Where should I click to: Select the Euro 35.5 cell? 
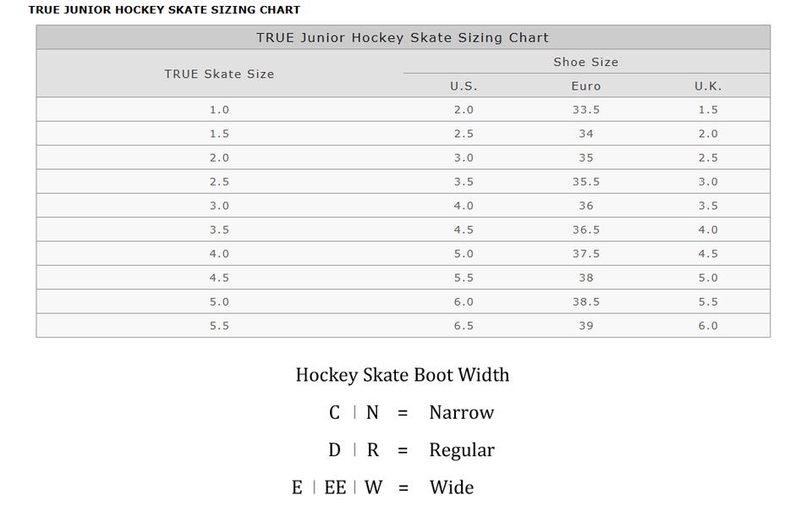point(585,182)
